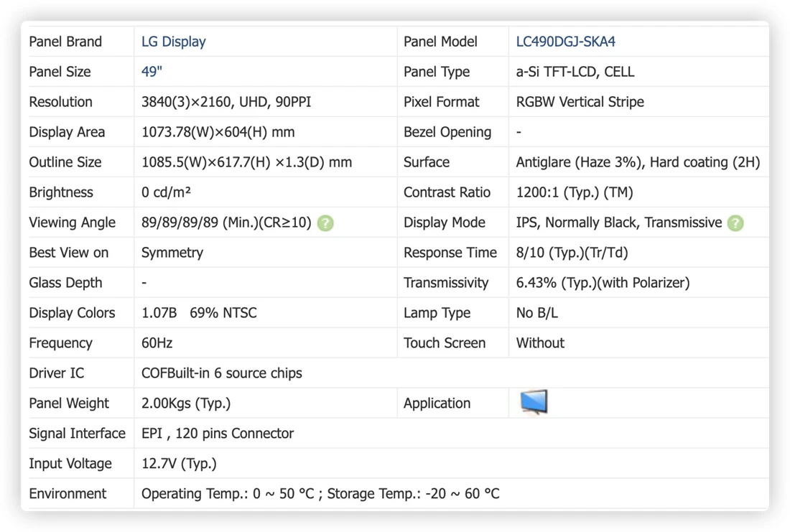Click the "Display Mode" label
790x532 pixels.
444,223
